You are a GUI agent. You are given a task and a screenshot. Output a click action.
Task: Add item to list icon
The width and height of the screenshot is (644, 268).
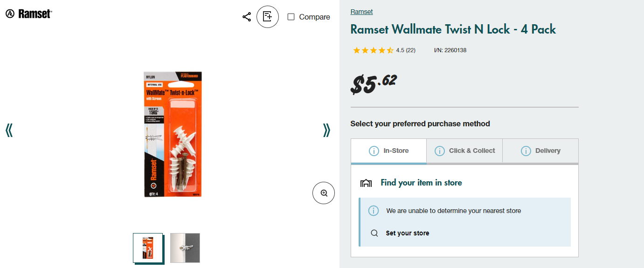coord(268,17)
